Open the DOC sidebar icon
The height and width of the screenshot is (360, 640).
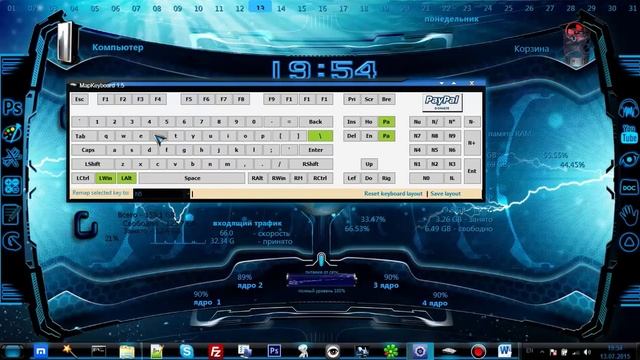[629, 187]
